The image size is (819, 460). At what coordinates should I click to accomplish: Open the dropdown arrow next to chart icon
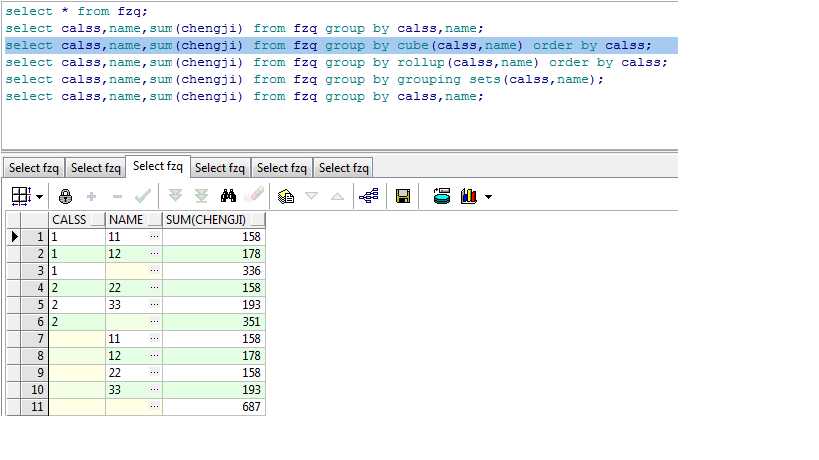coord(488,197)
